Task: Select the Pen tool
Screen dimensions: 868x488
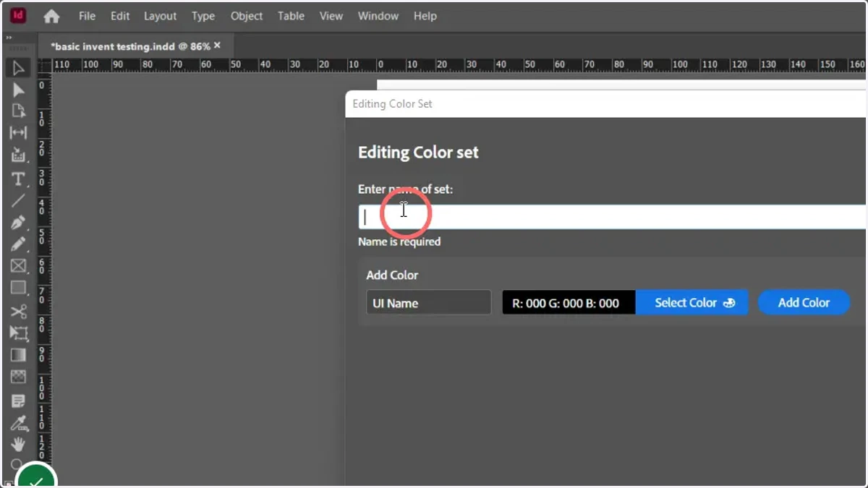Action: [18, 223]
